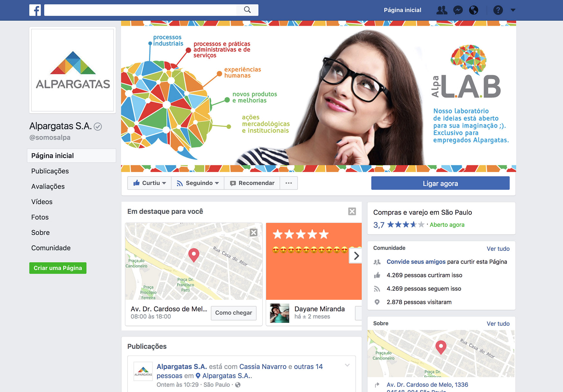The width and height of the screenshot is (563, 392).
Task: Open friend requests icon
Action: 442,10
